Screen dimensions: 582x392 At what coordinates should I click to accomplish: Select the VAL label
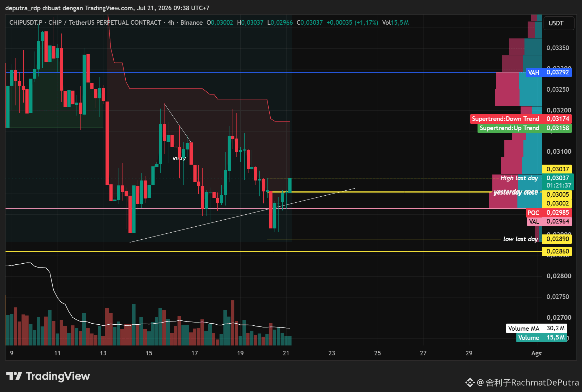click(x=534, y=221)
